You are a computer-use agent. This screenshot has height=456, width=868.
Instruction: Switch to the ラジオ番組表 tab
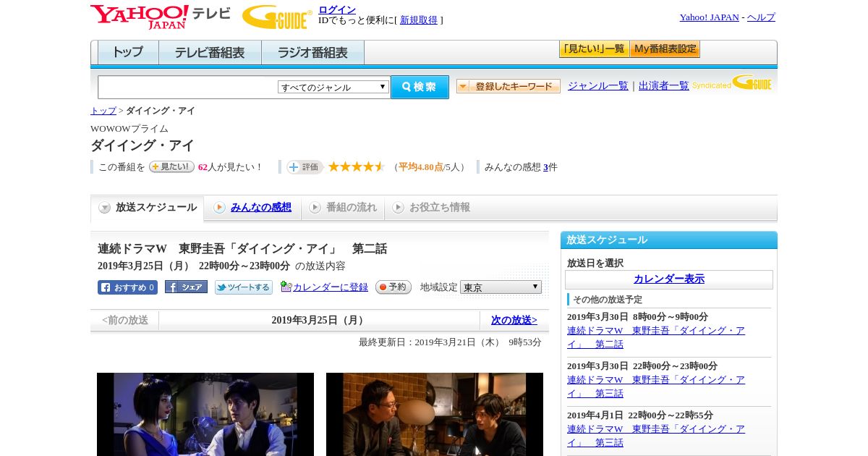point(312,53)
